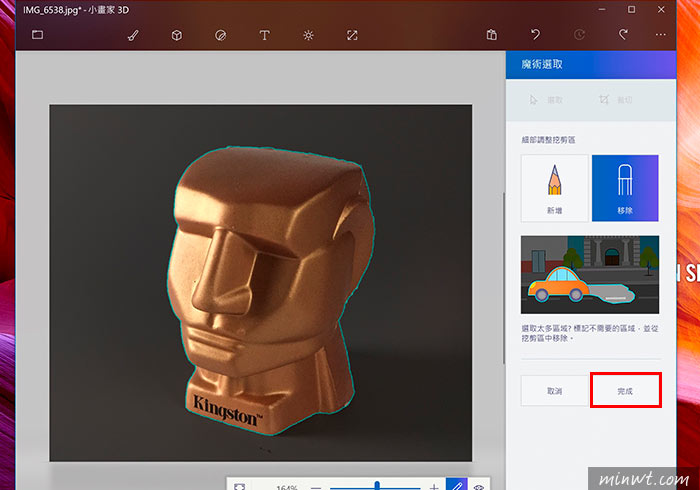The width and height of the screenshot is (700, 490).
Task: Toggle the 3D view eye icon
Action: click(479, 486)
